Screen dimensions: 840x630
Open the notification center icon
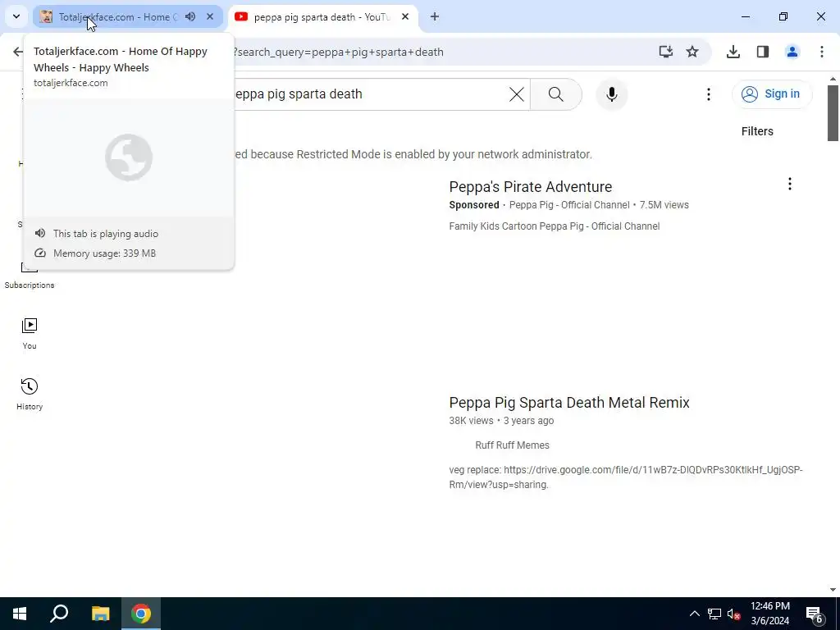[x=815, y=614]
